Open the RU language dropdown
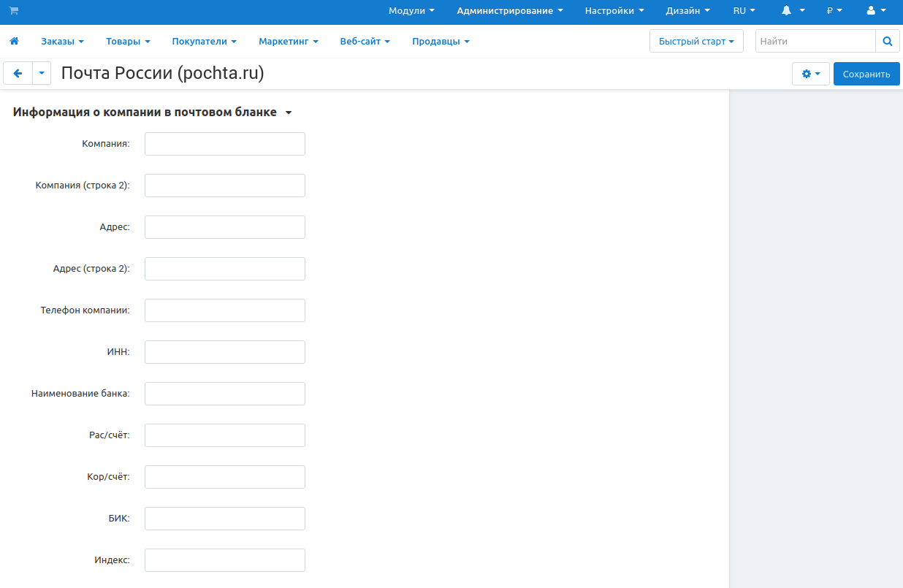 coord(744,11)
